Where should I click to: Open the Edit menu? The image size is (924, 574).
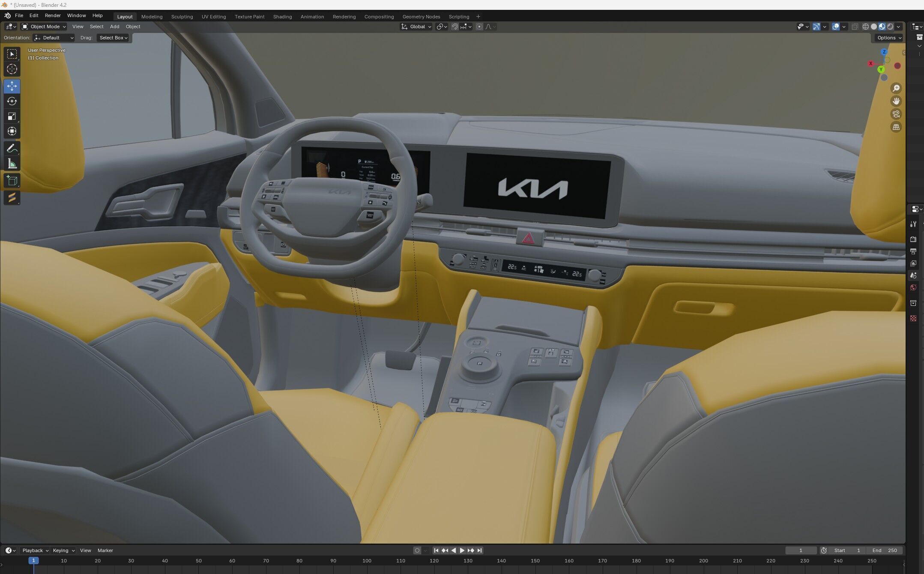(x=34, y=15)
